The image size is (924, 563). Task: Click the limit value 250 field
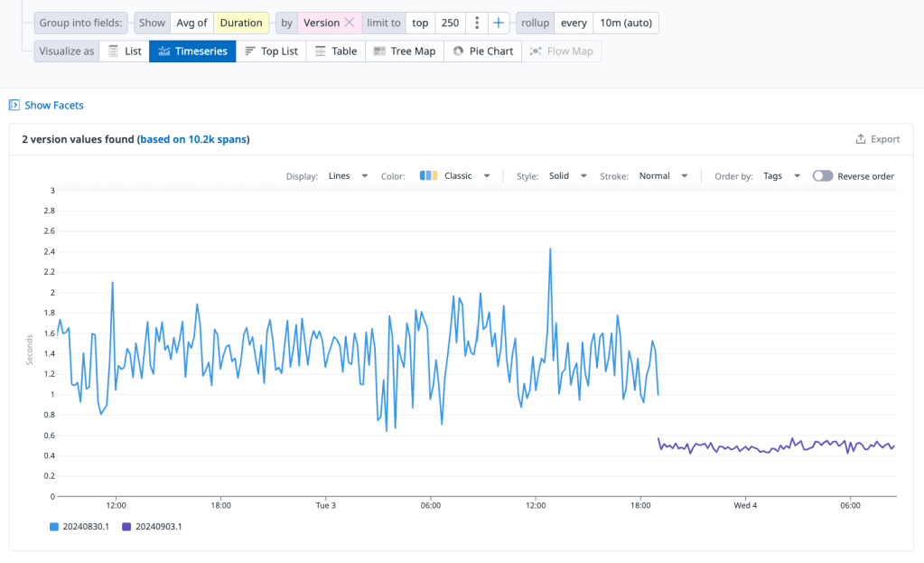coord(450,23)
